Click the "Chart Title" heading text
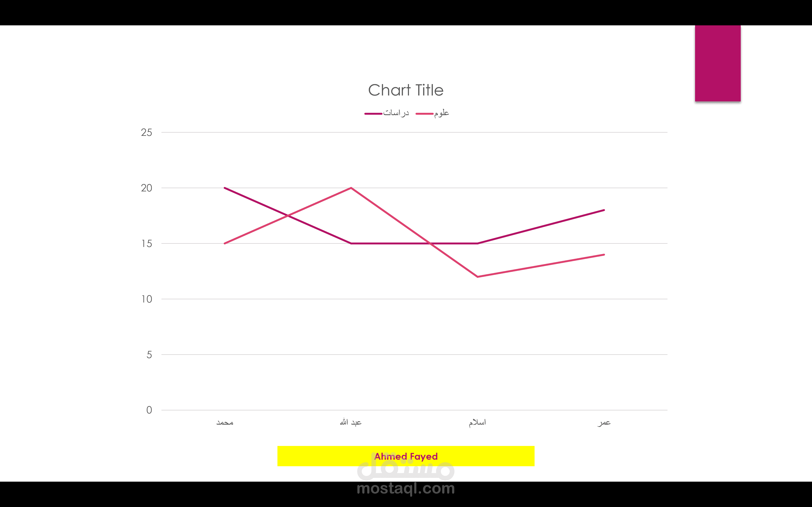Image resolution: width=812 pixels, height=507 pixels. point(406,90)
